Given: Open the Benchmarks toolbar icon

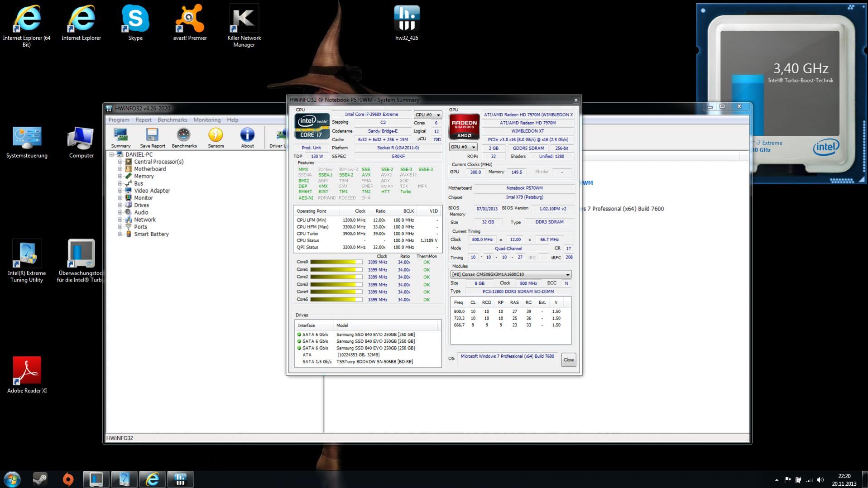Looking at the screenshot, I should point(184,138).
